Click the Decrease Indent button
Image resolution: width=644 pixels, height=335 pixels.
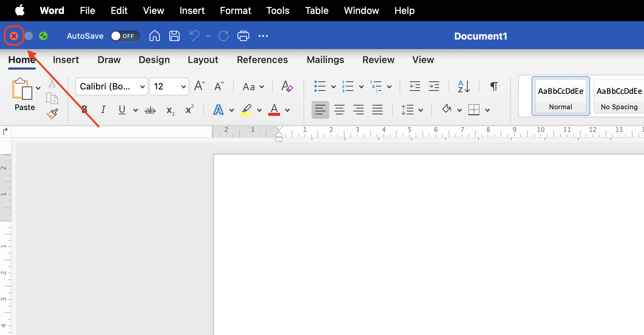coord(415,86)
